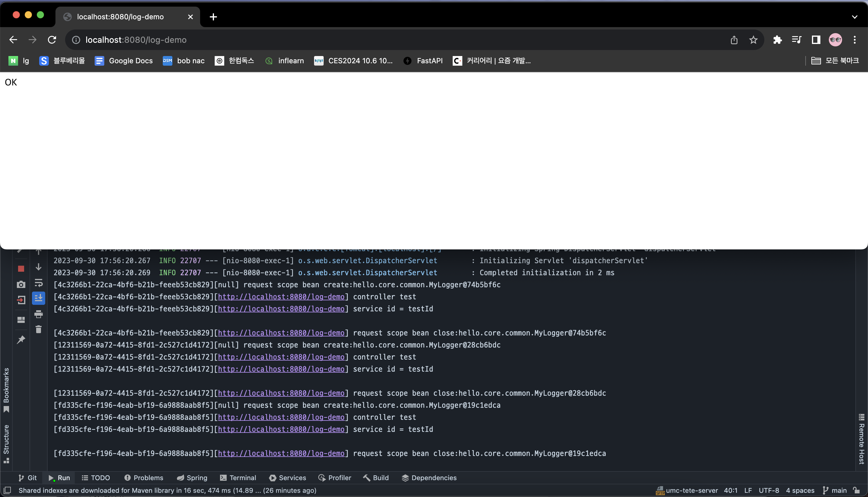Screen dimensions: 868x497
Task: Toggle the pin tab icon in Run panel
Action: pyautogui.click(x=21, y=340)
